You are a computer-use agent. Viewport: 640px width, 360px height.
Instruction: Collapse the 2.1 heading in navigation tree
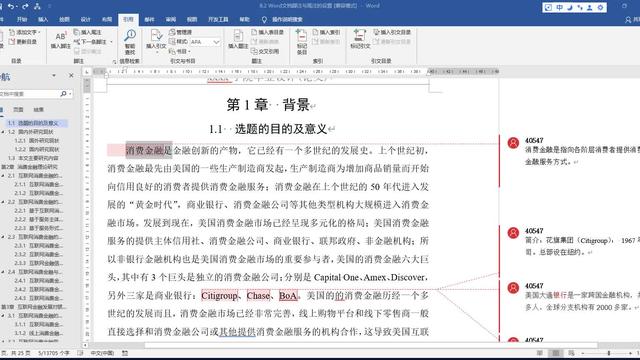[3, 176]
